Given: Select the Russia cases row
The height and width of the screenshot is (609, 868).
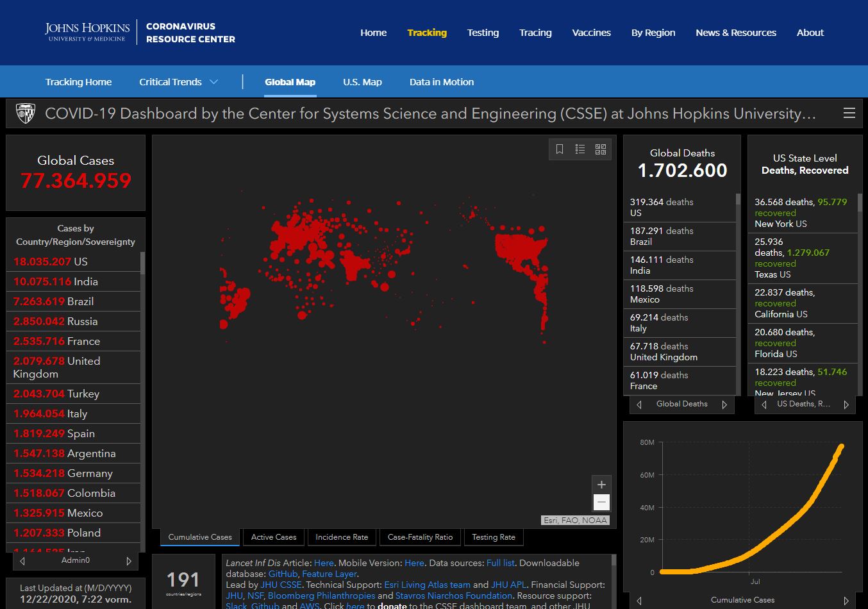Looking at the screenshot, I should click(74, 321).
